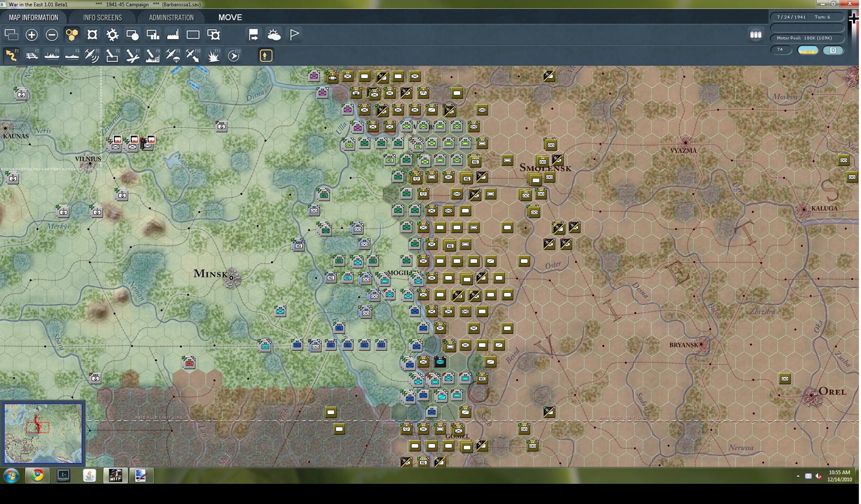Click the Orel city marker

(x=811, y=395)
